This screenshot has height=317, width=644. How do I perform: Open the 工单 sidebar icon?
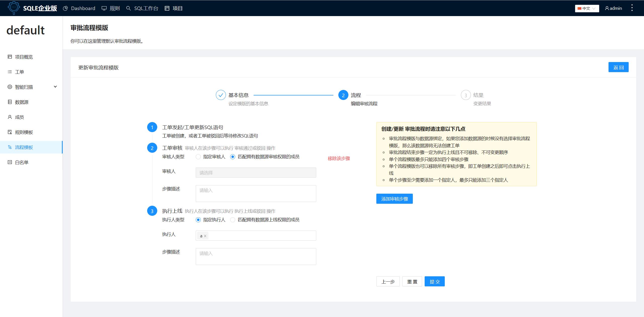pos(10,72)
